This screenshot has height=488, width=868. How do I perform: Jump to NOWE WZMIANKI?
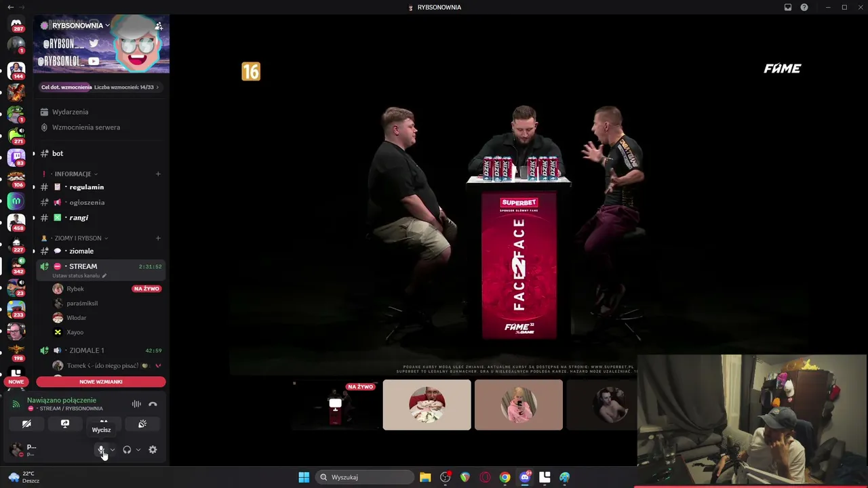coord(101,382)
